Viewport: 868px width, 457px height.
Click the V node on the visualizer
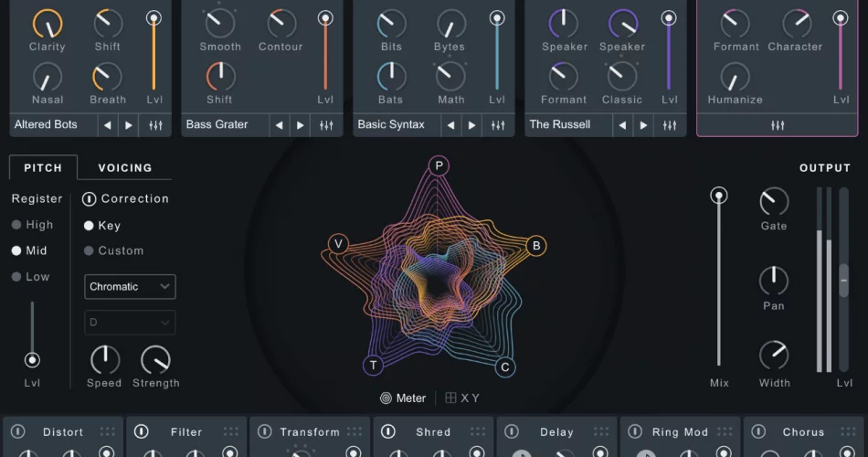point(338,243)
